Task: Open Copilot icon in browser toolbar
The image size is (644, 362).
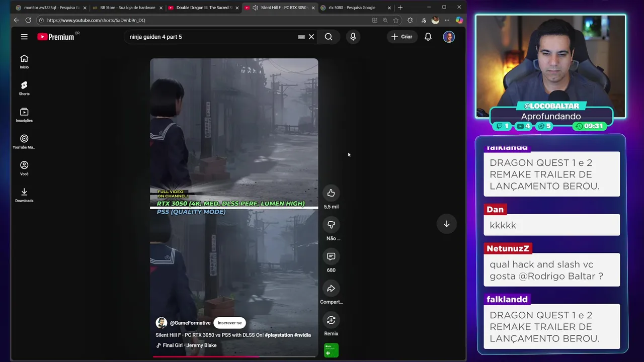Action: pyautogui.click(x=459, y=20)
